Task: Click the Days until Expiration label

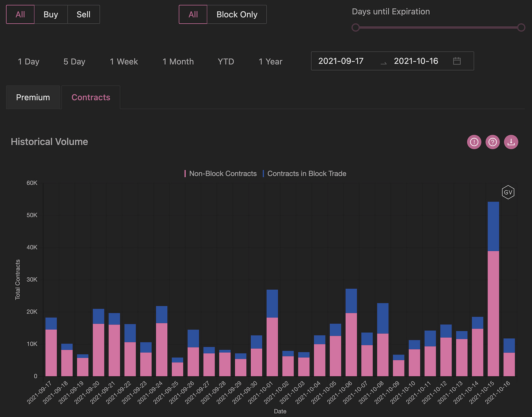Action: coord(391,12)
